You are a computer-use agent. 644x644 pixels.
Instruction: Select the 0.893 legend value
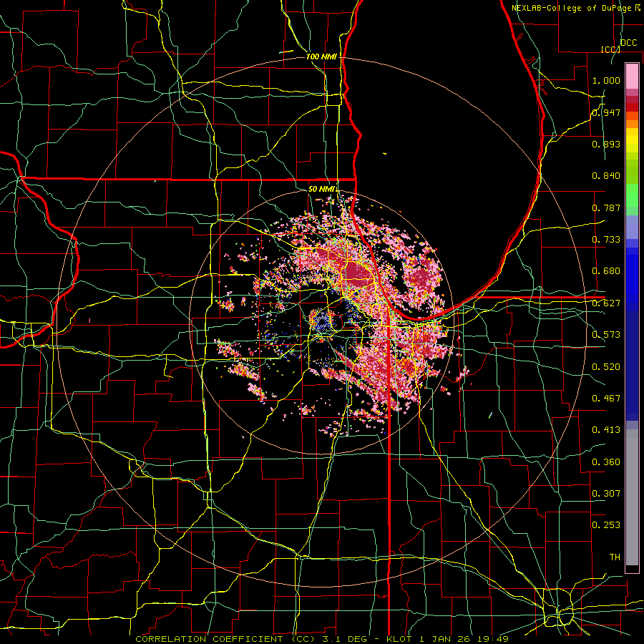(x=606, y=144)
